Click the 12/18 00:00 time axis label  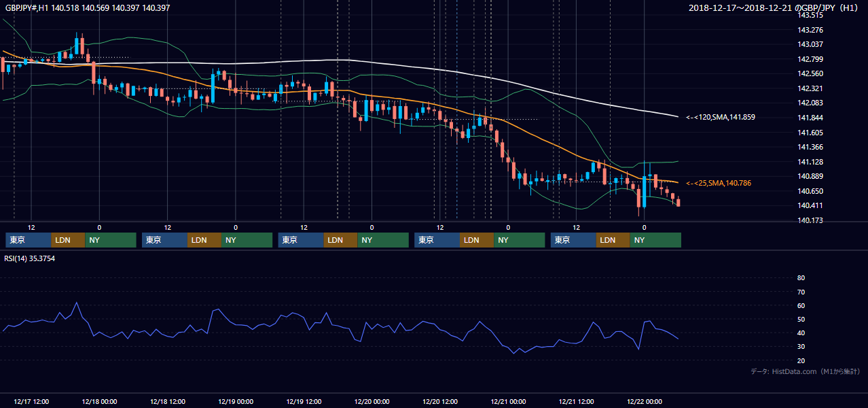[x=99, y=401]
